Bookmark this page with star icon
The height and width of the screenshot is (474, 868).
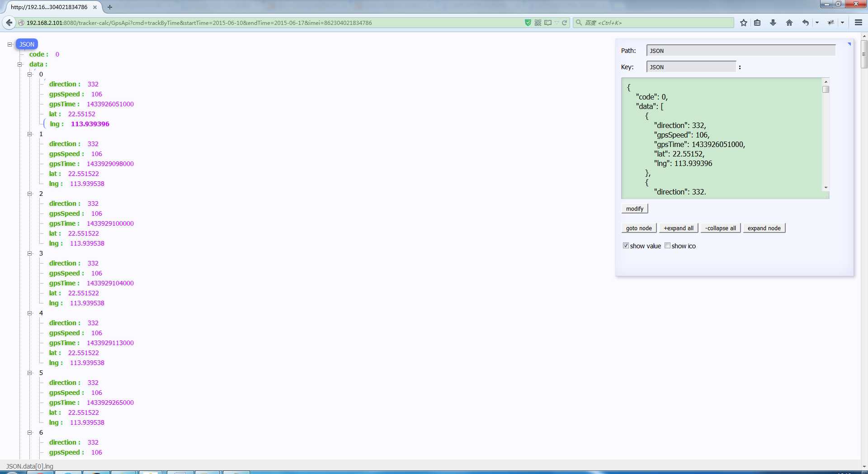(x=744, y=23)
